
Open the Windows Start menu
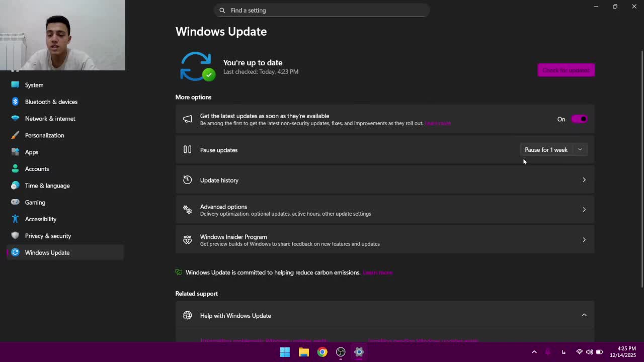point(285,352)
